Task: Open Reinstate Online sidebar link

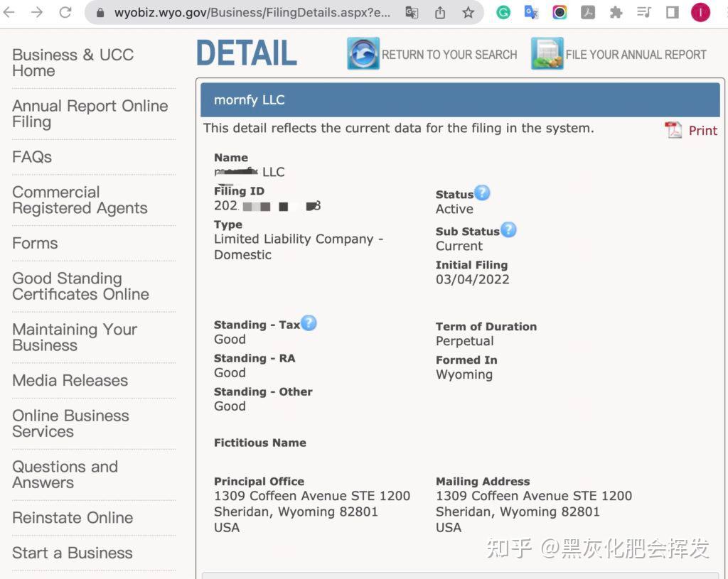Action: [x=73, y=518]
